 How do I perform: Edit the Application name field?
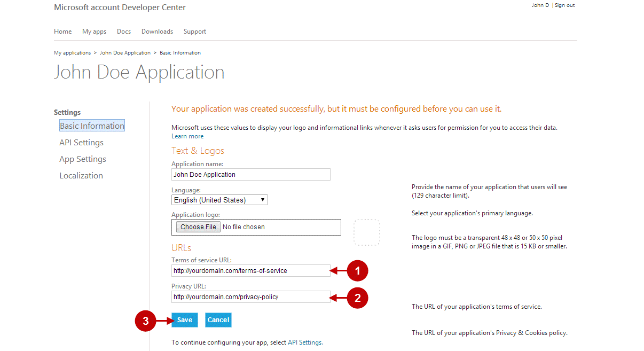(250, 174)
